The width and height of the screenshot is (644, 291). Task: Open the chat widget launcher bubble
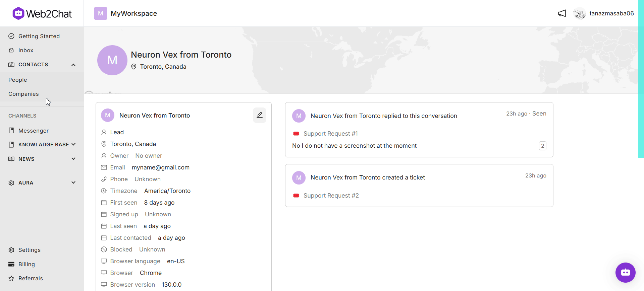[625, 273]
